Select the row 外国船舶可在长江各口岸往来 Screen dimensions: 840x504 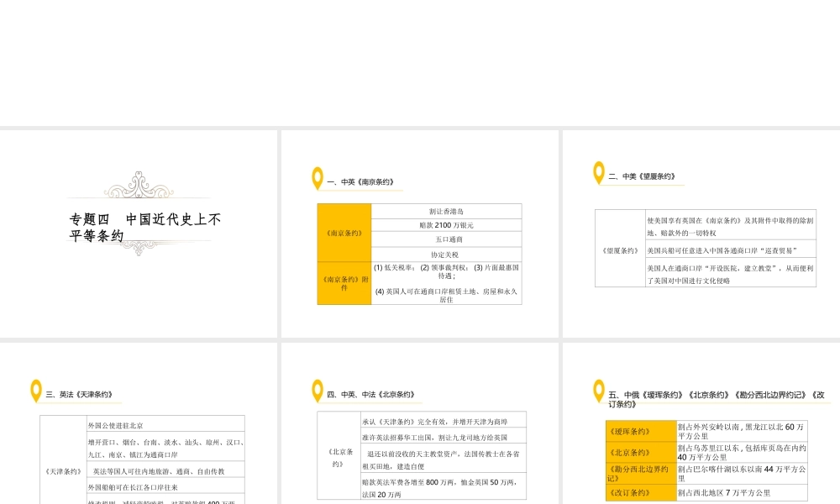pyautogui.click(x=165, y=487)
